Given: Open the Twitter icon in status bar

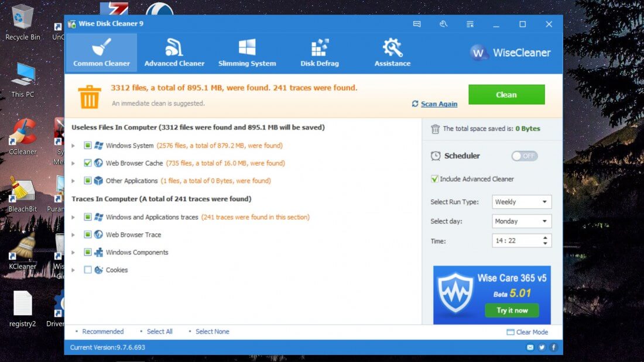Looking at the screenshot, I should click(x=542, y=347).
